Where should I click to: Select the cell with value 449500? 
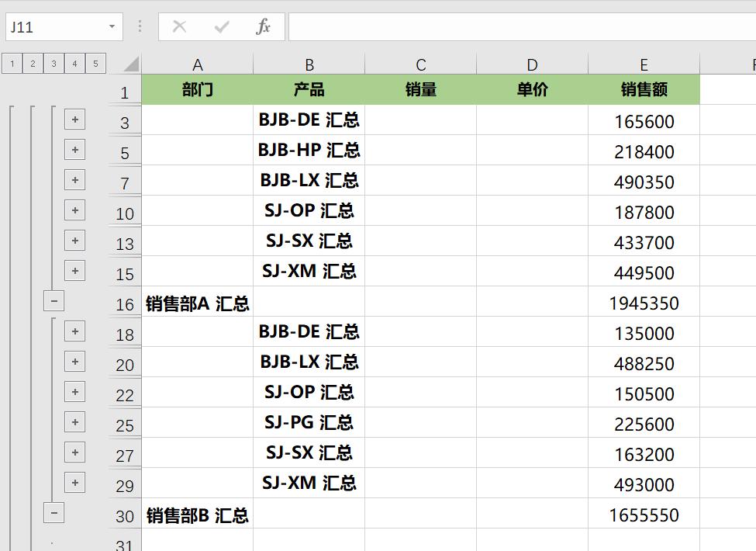tap(644, 271)
